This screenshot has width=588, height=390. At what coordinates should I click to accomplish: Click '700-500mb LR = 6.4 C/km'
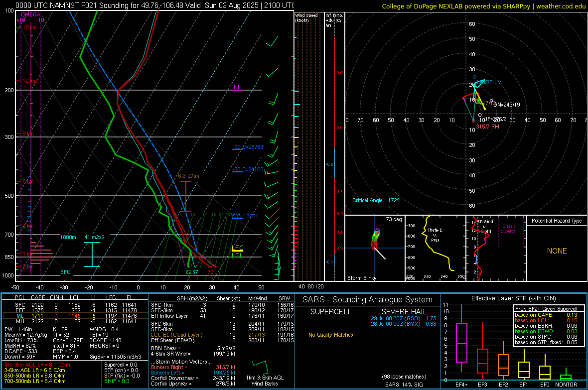[x=35, y=382]
